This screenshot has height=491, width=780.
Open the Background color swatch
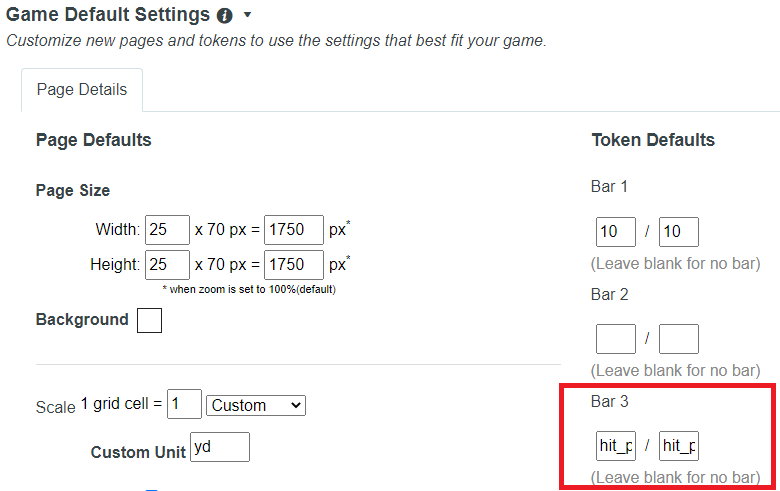point(149,320)
